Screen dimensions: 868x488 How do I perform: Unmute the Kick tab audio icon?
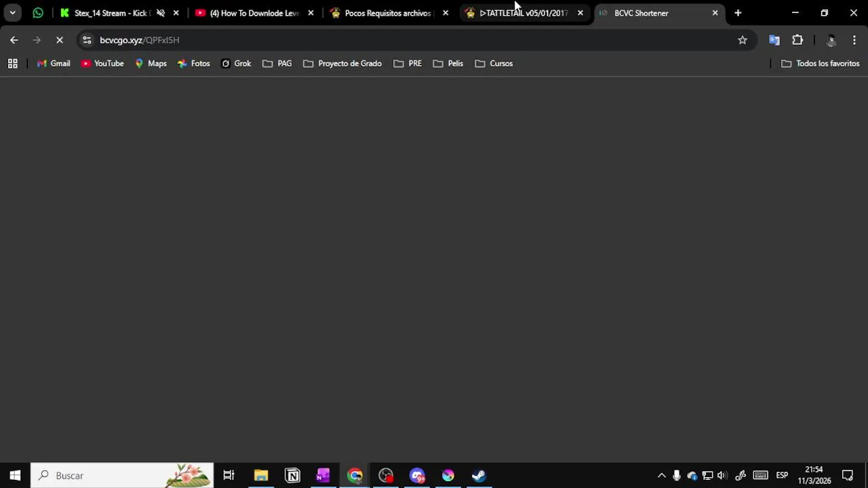pos(161,13)
